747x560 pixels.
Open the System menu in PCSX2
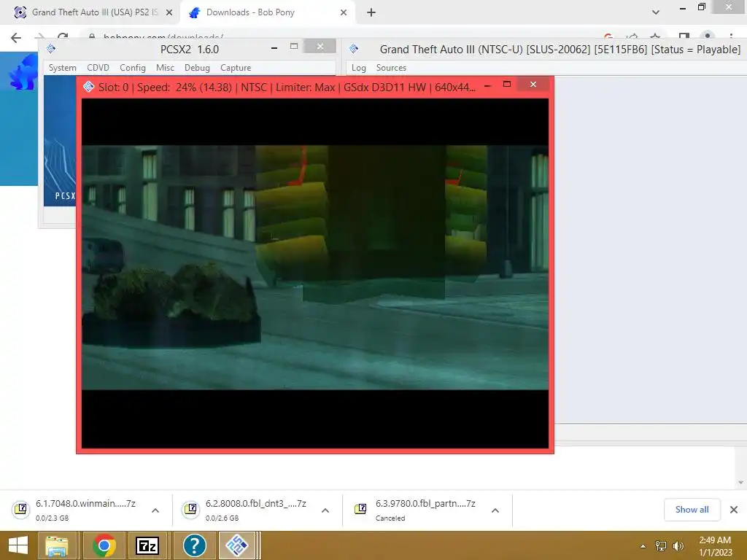(63, 68)
